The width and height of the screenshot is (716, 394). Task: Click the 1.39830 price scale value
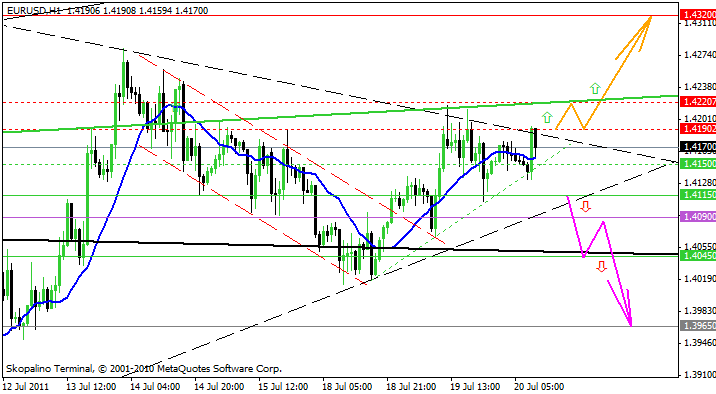click(x=700, y=310)
